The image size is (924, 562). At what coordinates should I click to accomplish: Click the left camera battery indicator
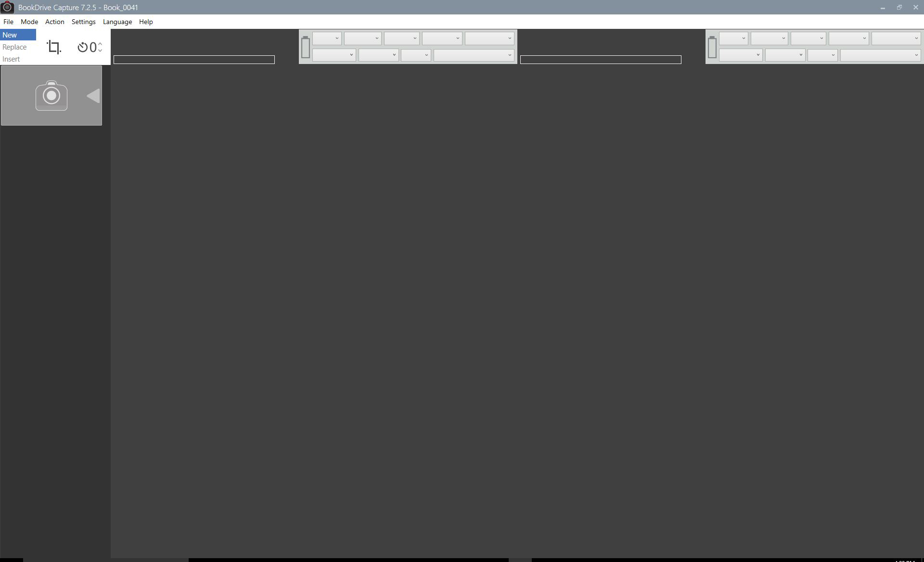(x=305, y=46)
